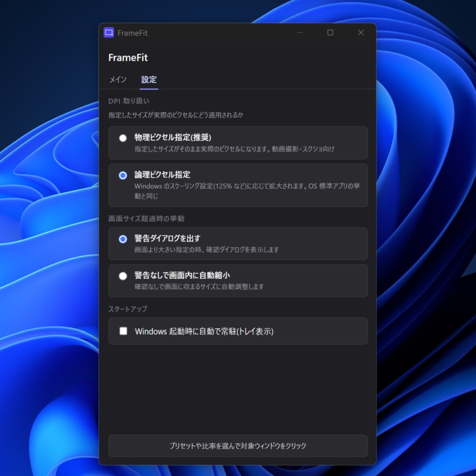Click the text 画面より大きい指定の時、確認ダイアログを表示します
Screen dimensions: 476x476
tap(206, 250)
